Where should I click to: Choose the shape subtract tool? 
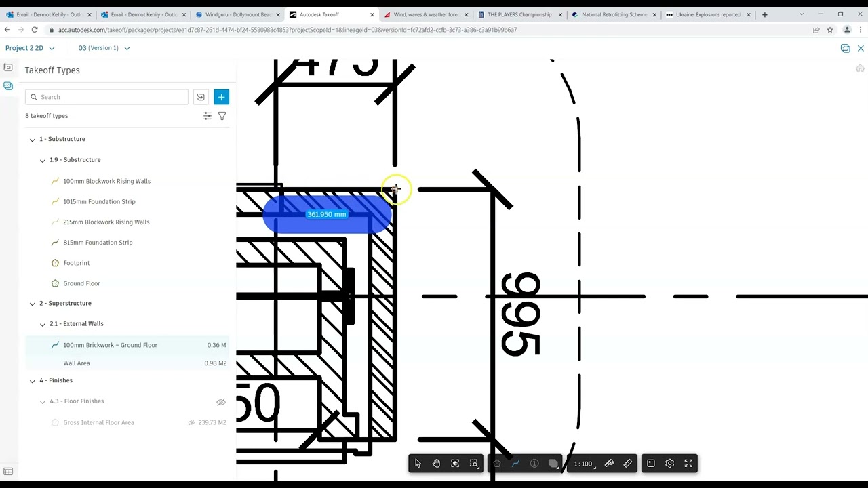(x=553, y=464)
